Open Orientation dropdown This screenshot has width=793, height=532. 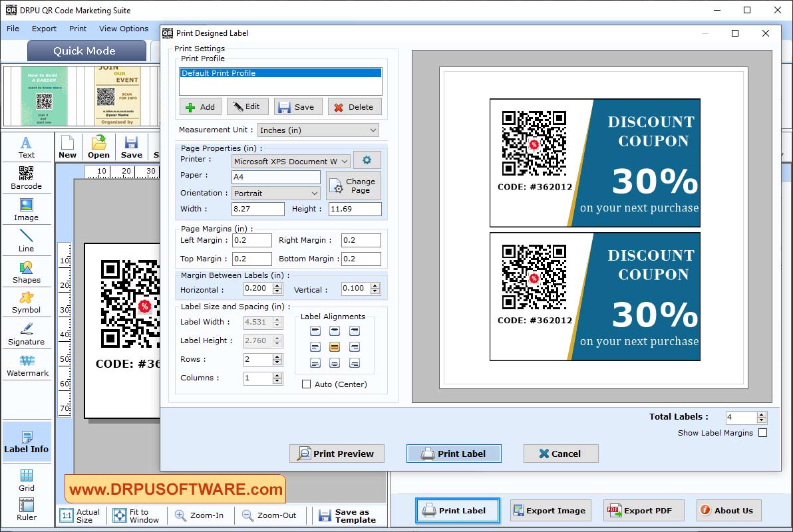[275, 193]
